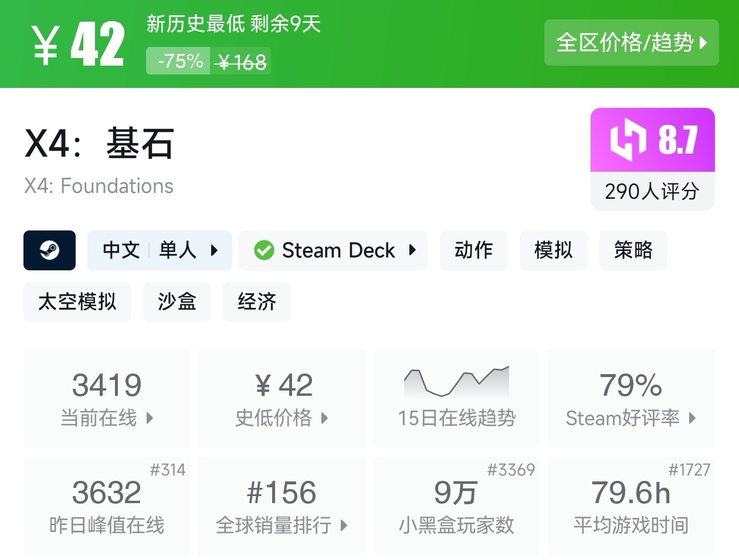Expand the 中文 单人 language options arrow
The height and width of the screenshot is (560, 739).
tap(214, 250)
